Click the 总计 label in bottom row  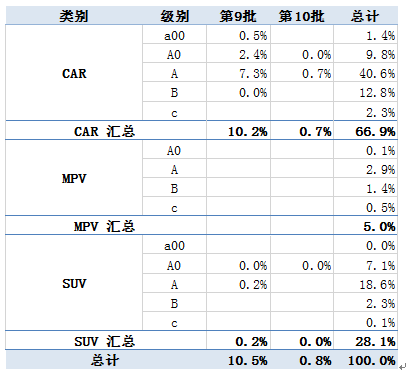[106, 360]
